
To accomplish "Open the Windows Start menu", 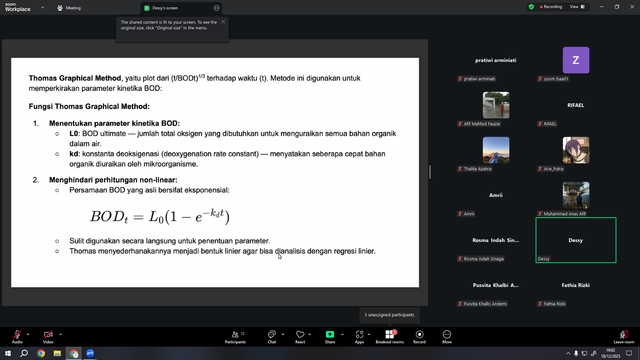I will pos(8,353).
